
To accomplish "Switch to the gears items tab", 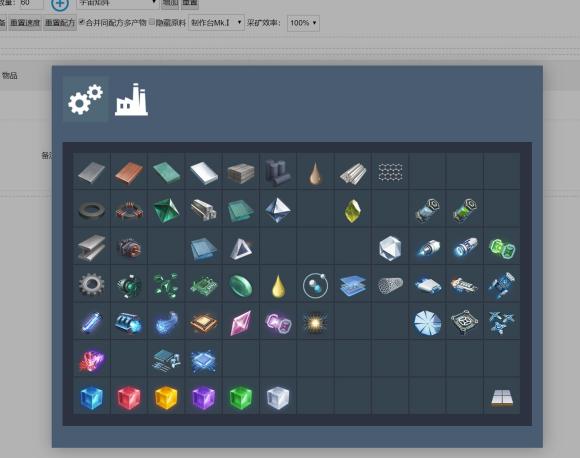I will click(85, 99).
